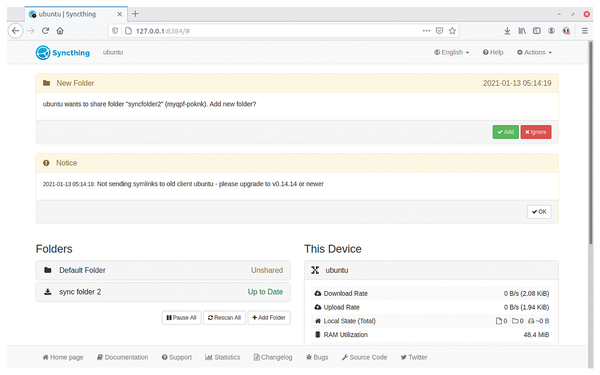Open browser home page icon
The height and width of the screenshot is (375, 600).
pyautogui.click(x=60, y=31)
